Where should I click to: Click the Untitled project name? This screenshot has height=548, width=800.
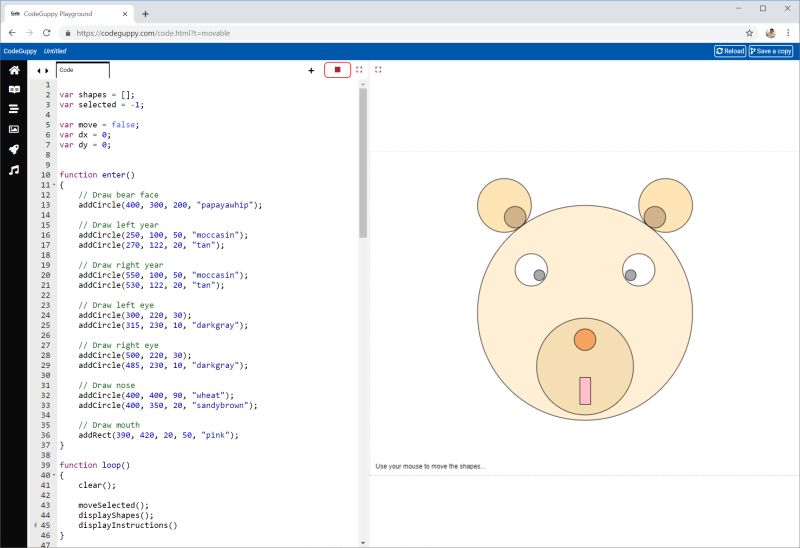point(55,51)
